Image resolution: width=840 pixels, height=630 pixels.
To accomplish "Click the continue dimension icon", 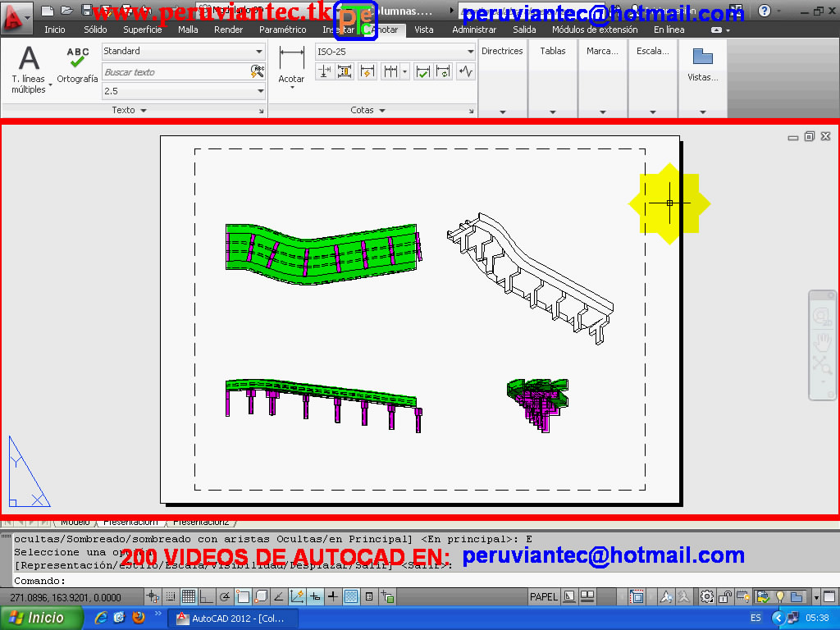I will coord(390,71).
